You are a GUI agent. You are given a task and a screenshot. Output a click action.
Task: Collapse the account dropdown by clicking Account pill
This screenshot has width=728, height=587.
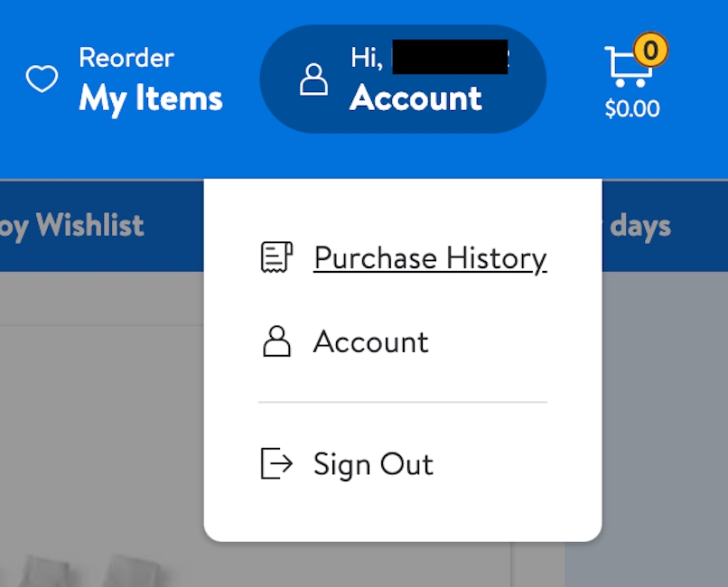[x=402, y=79]
